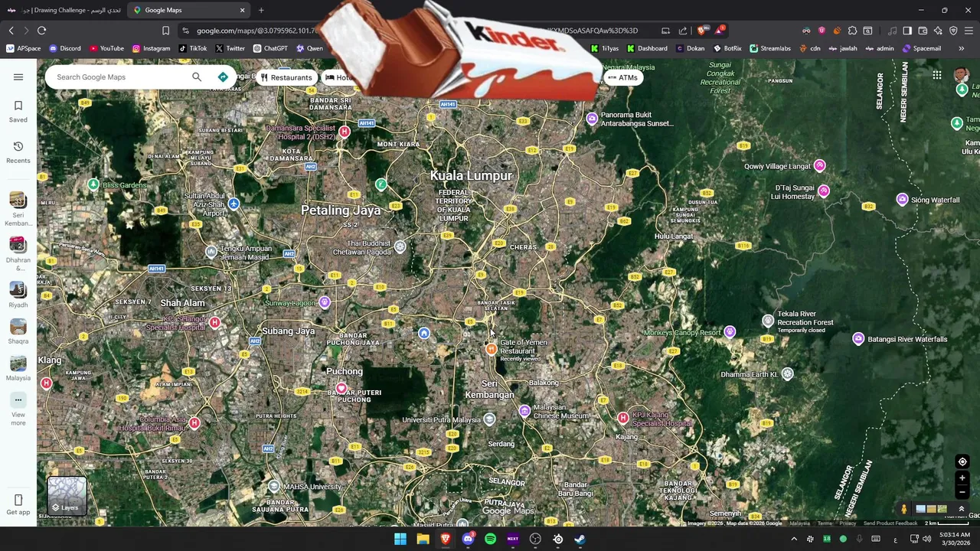Select the Bliss Gardens marker
This screenshot has height=551, width=980.
(x=93, y=184)
